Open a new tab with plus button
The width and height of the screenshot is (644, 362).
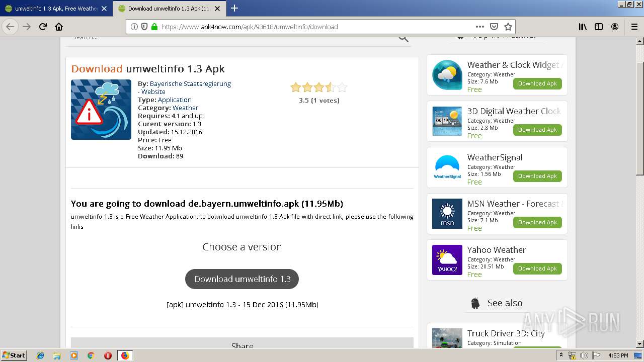pyautogui.click(x=234, y=8)
